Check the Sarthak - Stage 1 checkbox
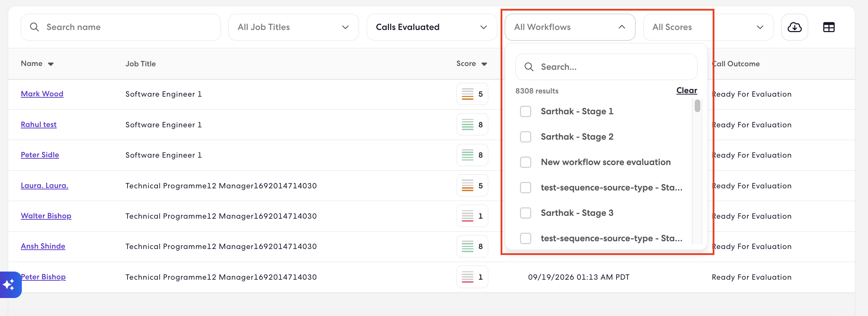This screenshot has height=316, width=868. (526, 111)
